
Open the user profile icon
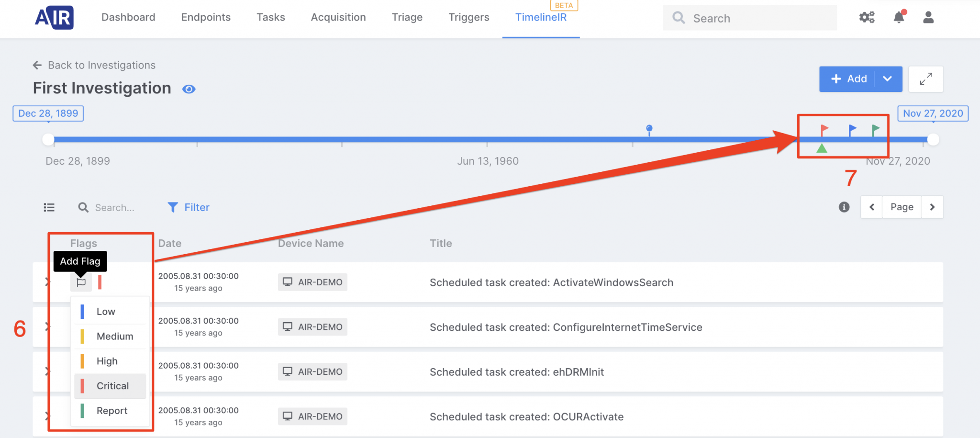[928, 18]
